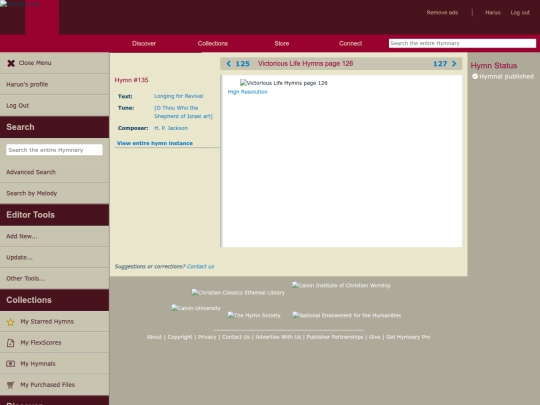
Task: Click the X icon next to Close Menu
Action: pos(11,63)
